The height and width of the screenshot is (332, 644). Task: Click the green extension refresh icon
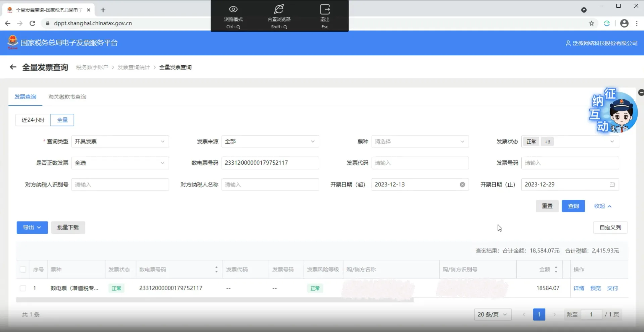click(x=607, y=23)
